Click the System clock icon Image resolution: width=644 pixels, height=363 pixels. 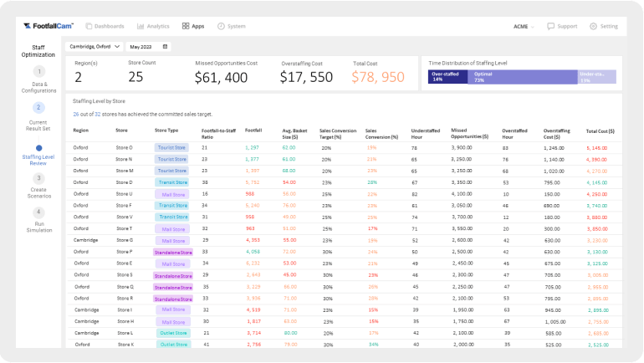221,26
